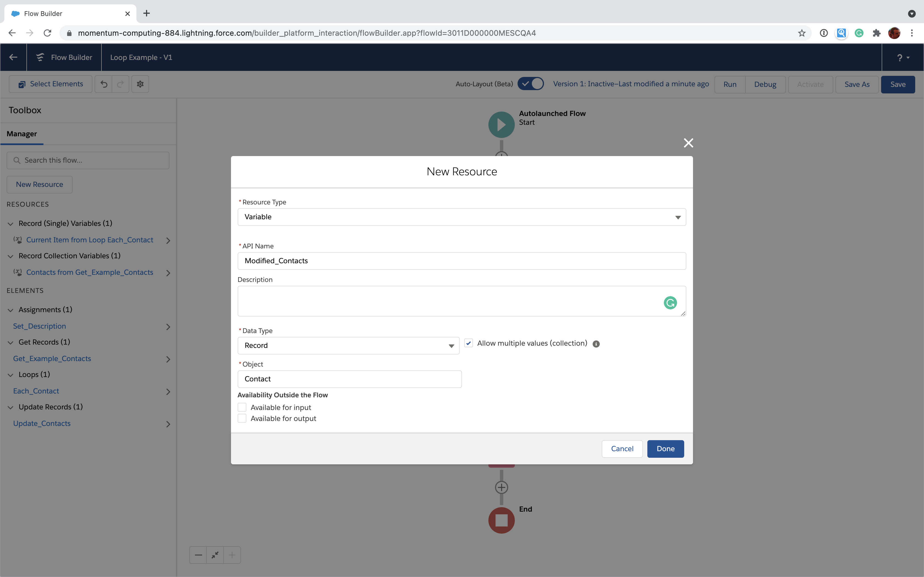Click the back arrow next to Flow Builder
The image size is (924, 577).
[13, 57]
